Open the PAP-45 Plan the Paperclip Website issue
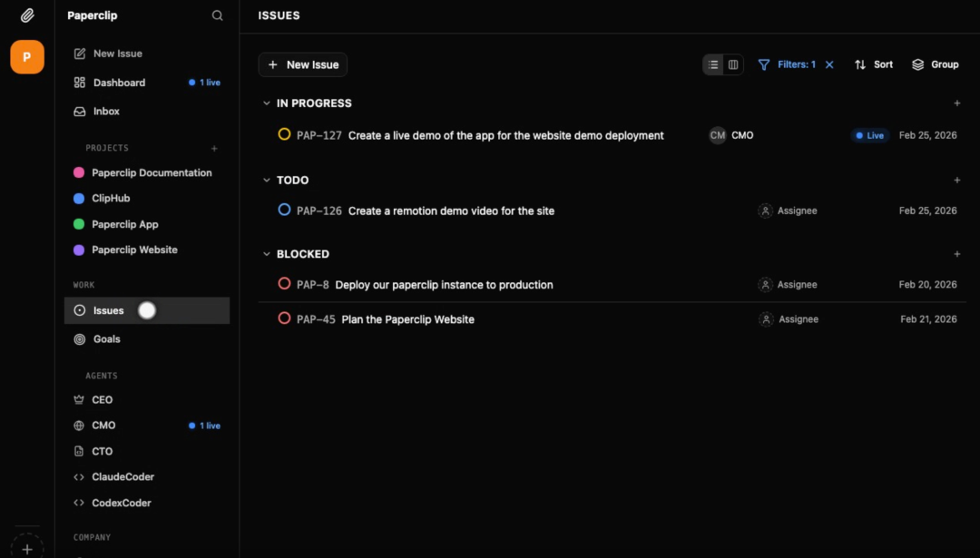Viewport: 980px width, 558px height. pyautogui.click(x=407, y=319)
